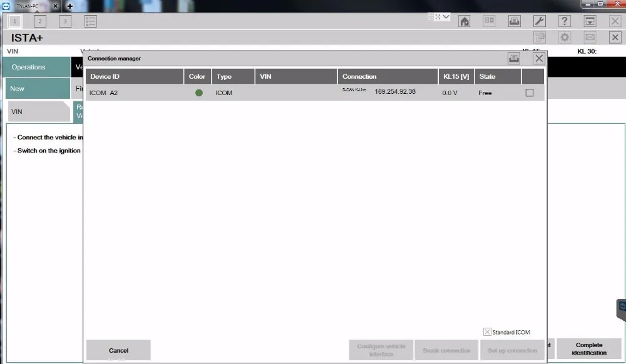The image size is (626, 364).
Task: Select the New menu item
Action: pyautogui.click(x=38, y=89)
